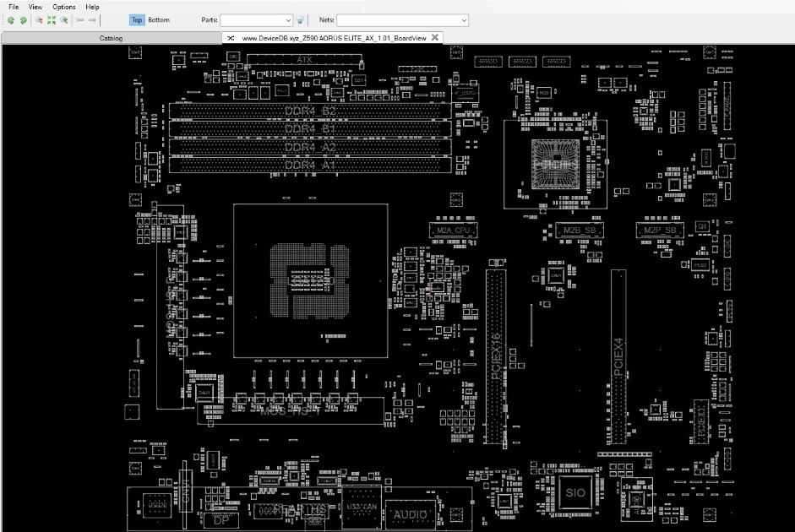Select the PCH chipset BGA component

[555, 164]
